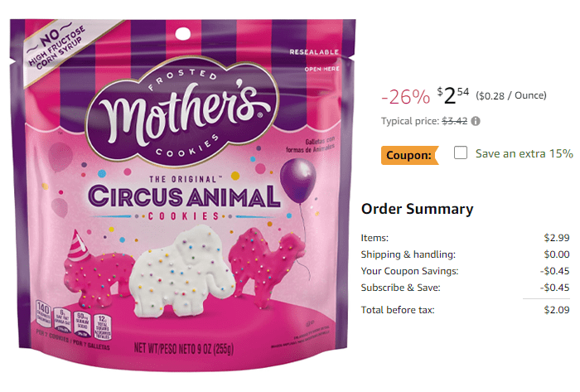Click the -26% discount percentage
Image resolution: width=580 pixels, height=392 pixels.
(405, 96)
